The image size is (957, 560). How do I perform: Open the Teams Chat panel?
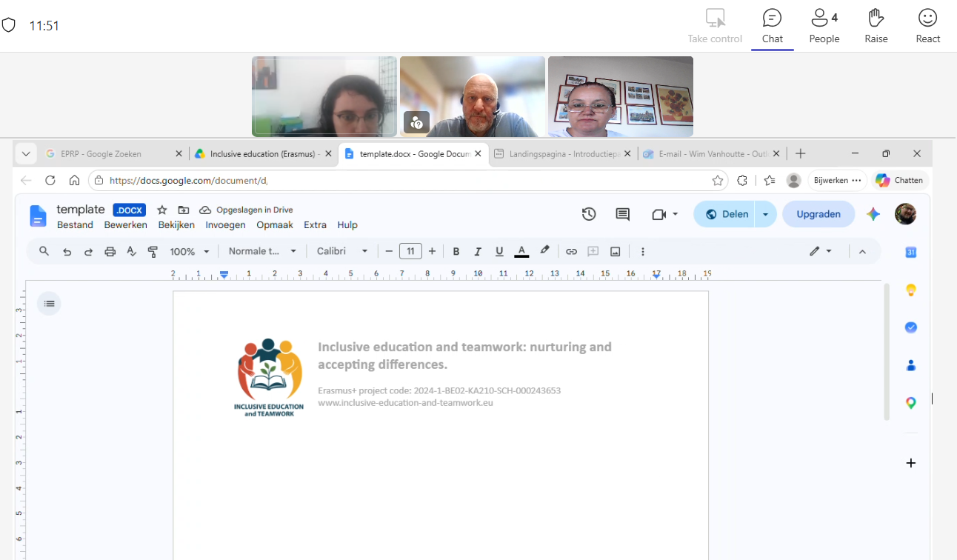(772, 26)
